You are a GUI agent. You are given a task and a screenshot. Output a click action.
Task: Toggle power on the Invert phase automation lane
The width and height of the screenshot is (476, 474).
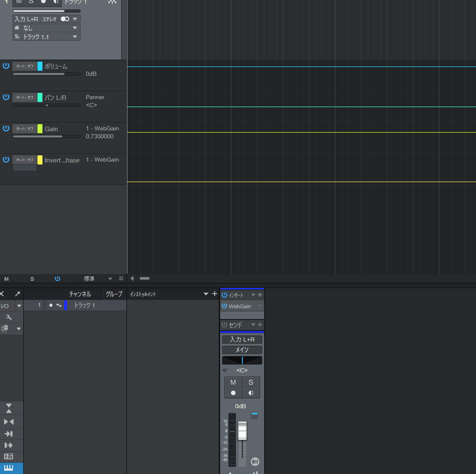6,160
